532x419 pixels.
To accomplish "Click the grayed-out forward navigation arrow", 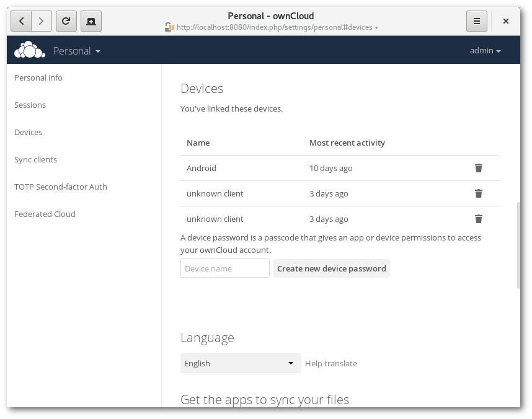I will coord(42,20).
